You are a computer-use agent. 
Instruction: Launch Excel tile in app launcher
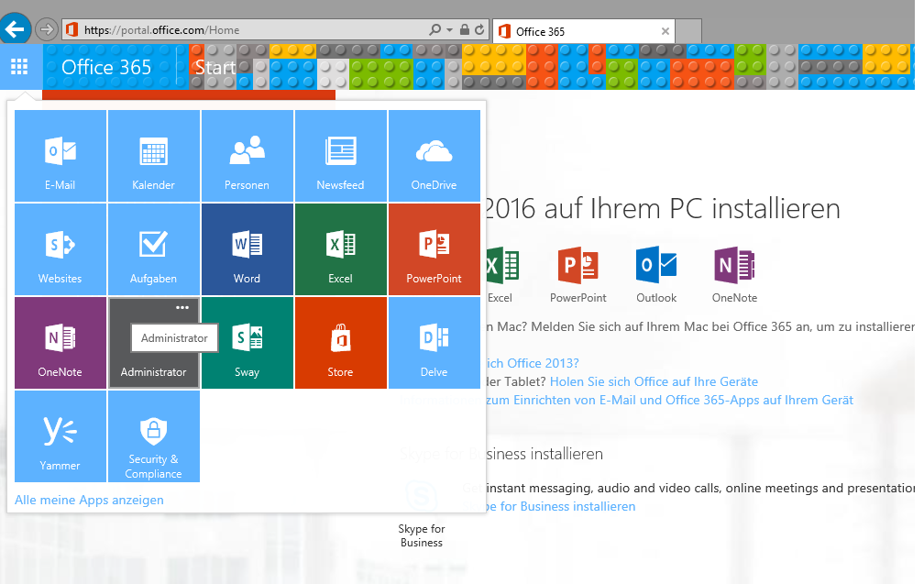(x=341, y=249)
